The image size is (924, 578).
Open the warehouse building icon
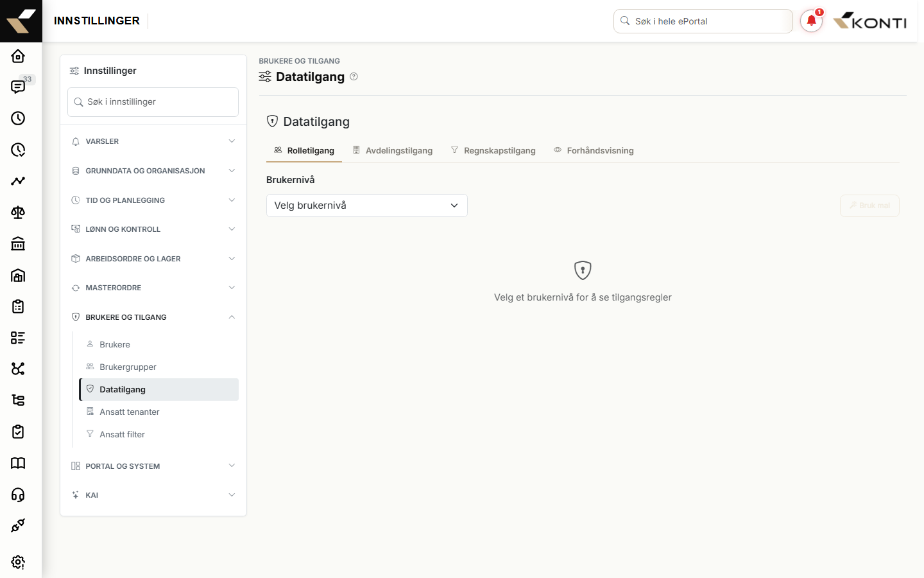18,275
